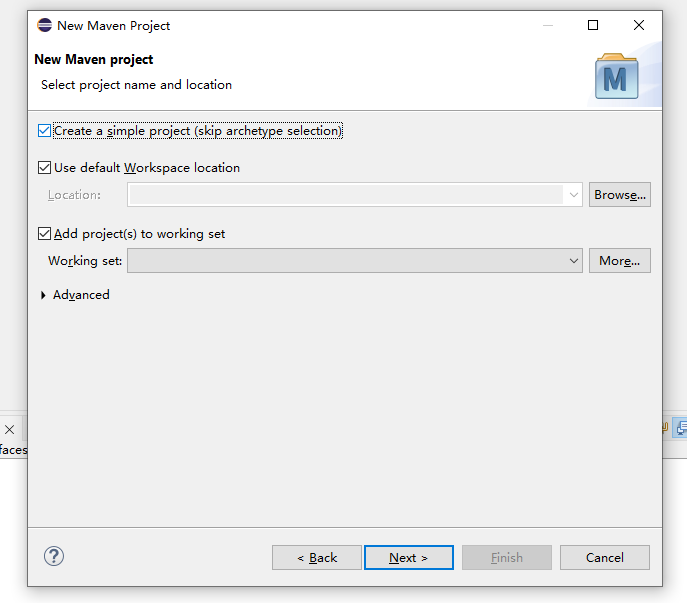Expand the Advanced section
This screenshot has height=603, width=687.
[x=43, y=295]
